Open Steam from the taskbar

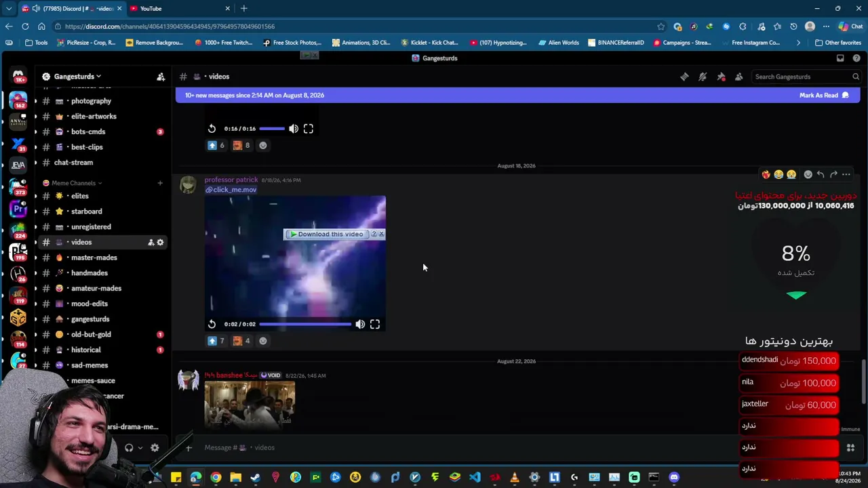point(255,478)
